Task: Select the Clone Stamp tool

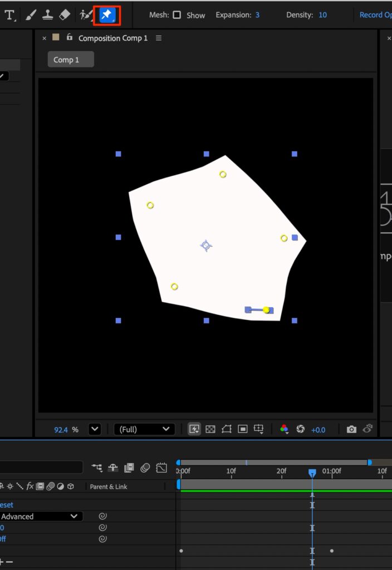Action: (x=48, y=15)
